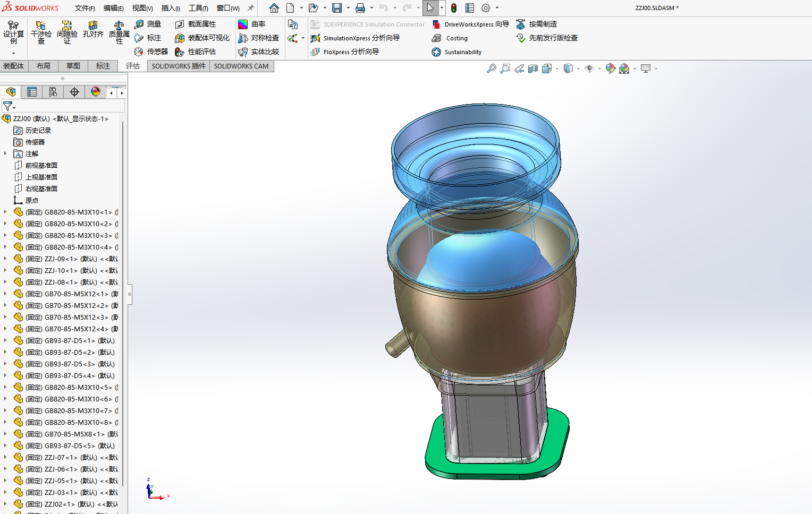Click Zoom to Area in view toolbar
The height and width of the screenshot is (514, 812).
pos(505,68)
